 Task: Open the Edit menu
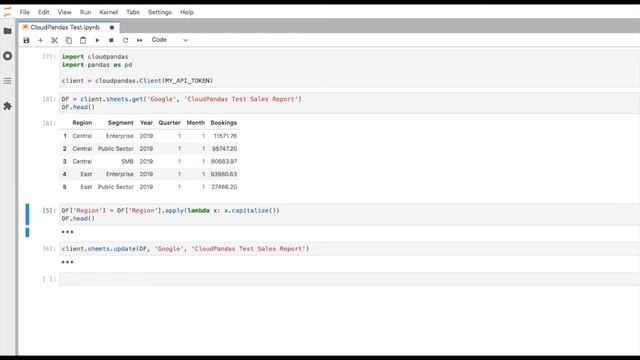coord(44,12)
